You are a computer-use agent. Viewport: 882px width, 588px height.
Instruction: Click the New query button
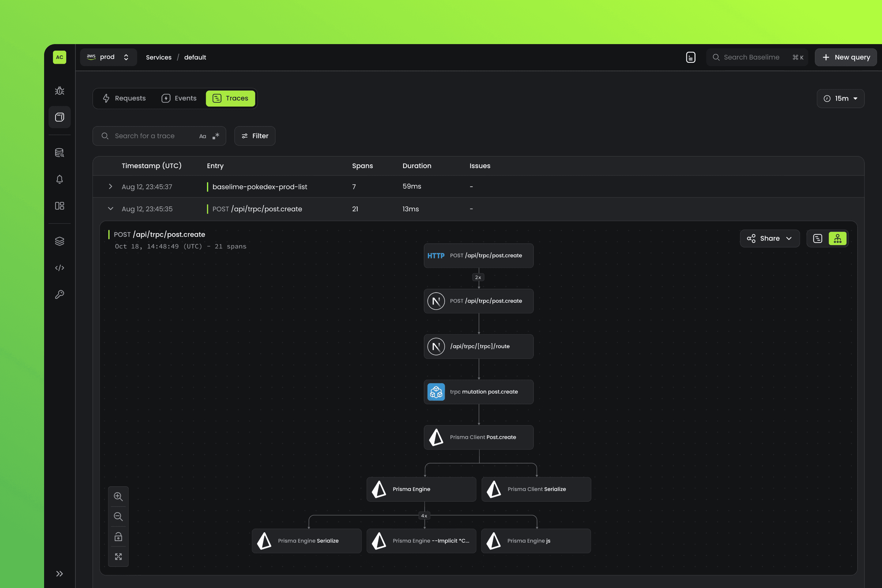[845, 57]
